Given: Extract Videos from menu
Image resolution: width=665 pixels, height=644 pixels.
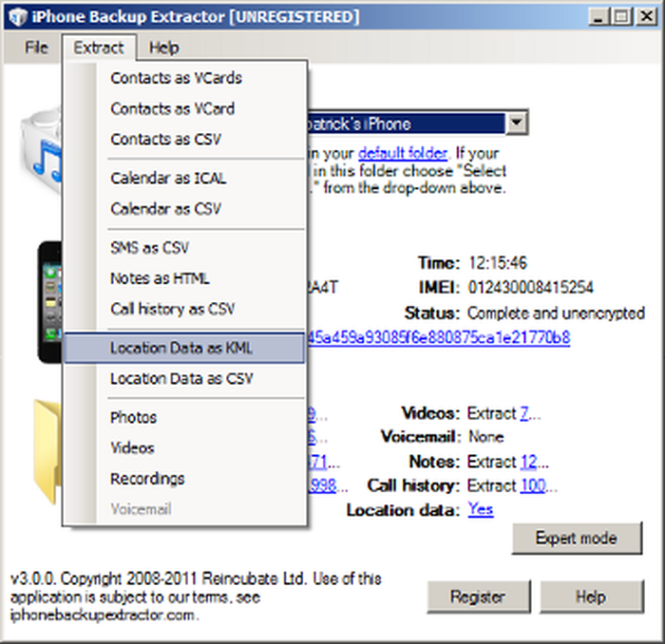Looking at the screenshot, I should (x=184, y=448).
